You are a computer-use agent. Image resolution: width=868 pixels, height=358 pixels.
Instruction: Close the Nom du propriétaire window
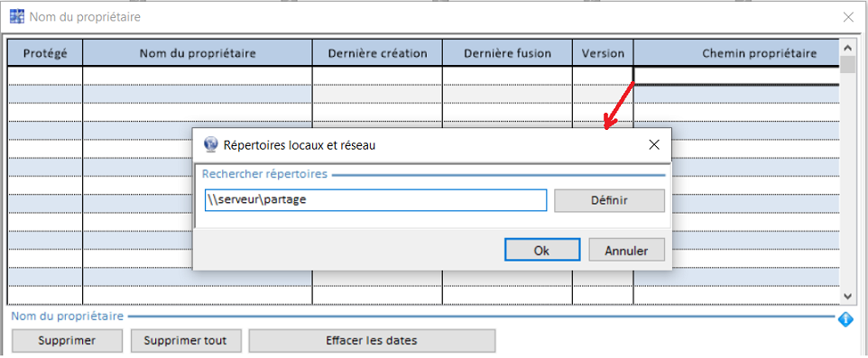pyautogui.click(x=847, y=17)
